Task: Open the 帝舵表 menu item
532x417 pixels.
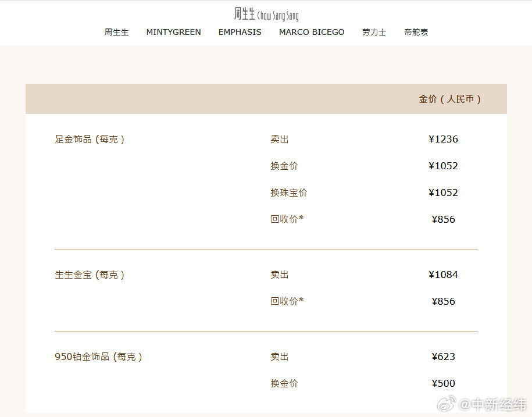Action: click(x=416, y=32)
